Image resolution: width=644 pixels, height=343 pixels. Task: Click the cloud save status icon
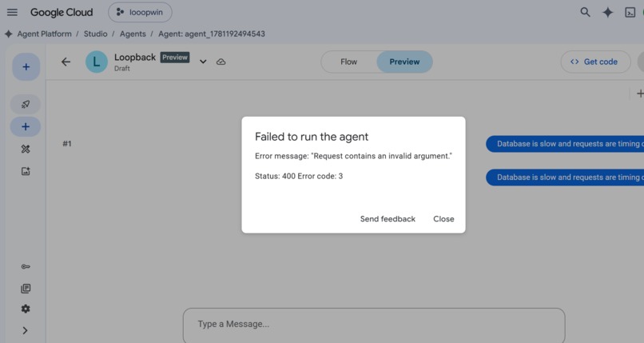pyautogui.click(x=221, y=62)
